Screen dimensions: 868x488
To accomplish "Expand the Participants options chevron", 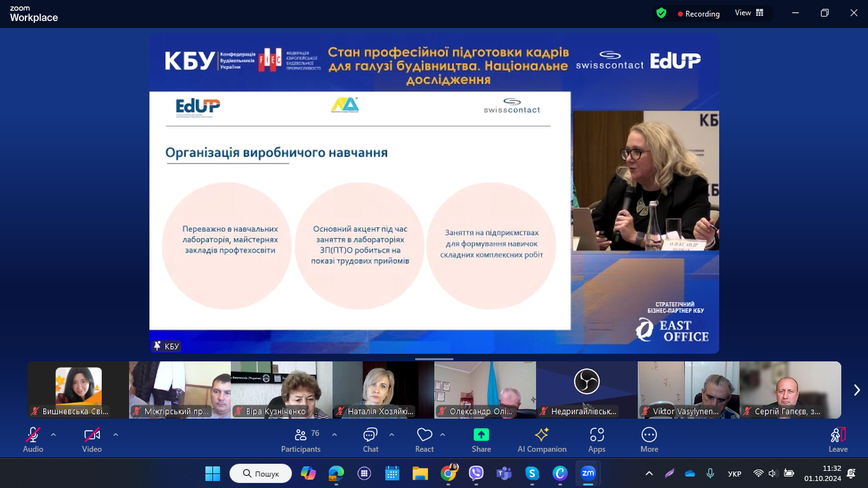I will coord(334,435).
